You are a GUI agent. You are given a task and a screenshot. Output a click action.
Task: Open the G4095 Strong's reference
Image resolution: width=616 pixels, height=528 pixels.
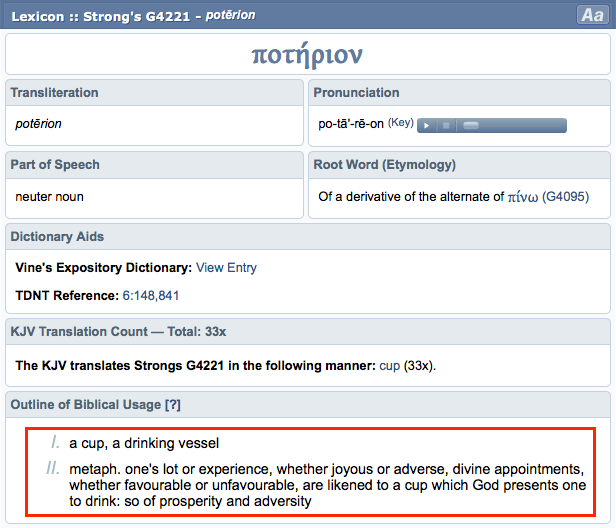tap(566, 197)
